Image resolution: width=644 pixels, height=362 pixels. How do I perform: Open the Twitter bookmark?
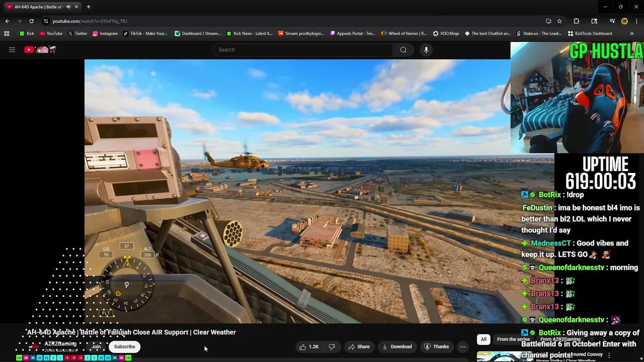(77, 34)
